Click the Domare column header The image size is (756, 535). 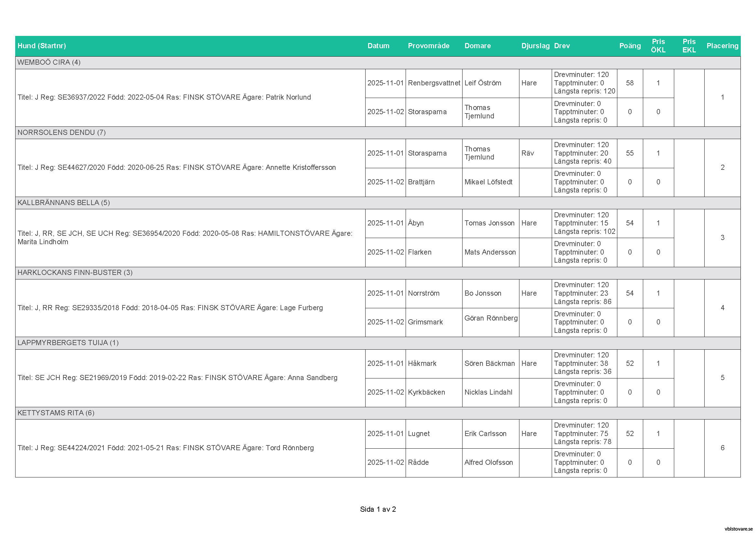(477, 46)
